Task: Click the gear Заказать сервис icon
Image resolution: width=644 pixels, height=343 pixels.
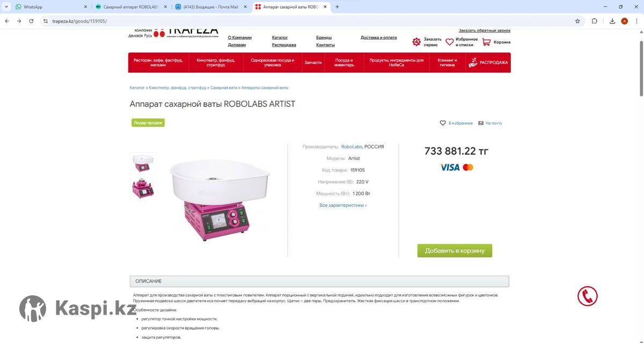Action: tap(416, 42)
